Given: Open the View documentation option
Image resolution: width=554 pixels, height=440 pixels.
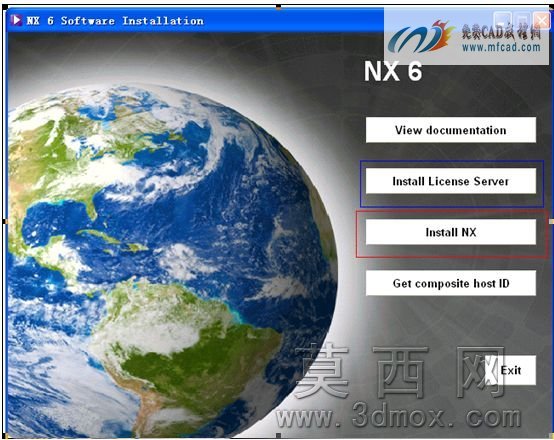Looking at the screenshot, I should tap(450, 130).
